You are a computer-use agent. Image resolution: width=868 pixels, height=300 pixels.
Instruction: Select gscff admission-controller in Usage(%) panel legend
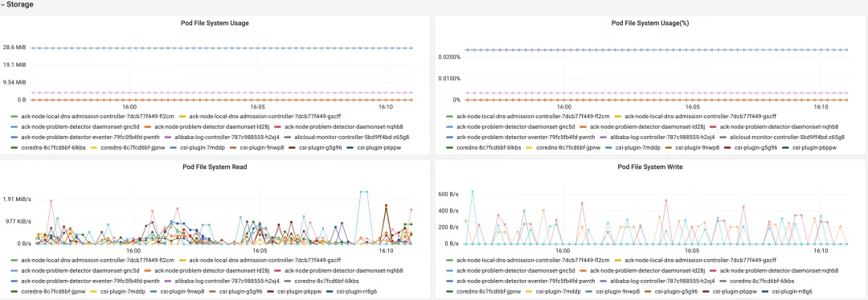point(701,117)
